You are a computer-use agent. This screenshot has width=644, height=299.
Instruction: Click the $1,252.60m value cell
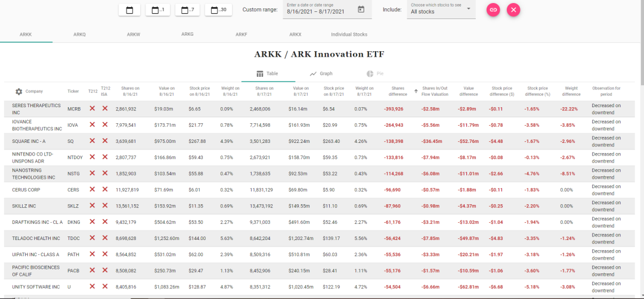167,238
